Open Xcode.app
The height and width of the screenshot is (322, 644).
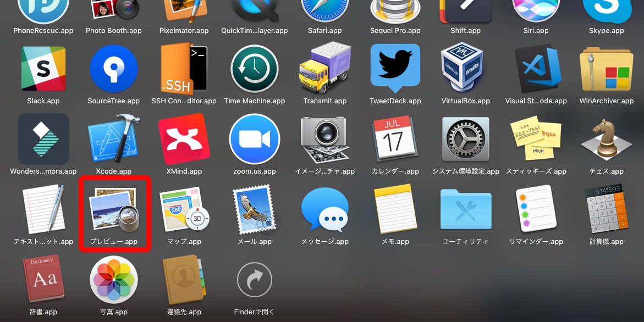[114, 138]
